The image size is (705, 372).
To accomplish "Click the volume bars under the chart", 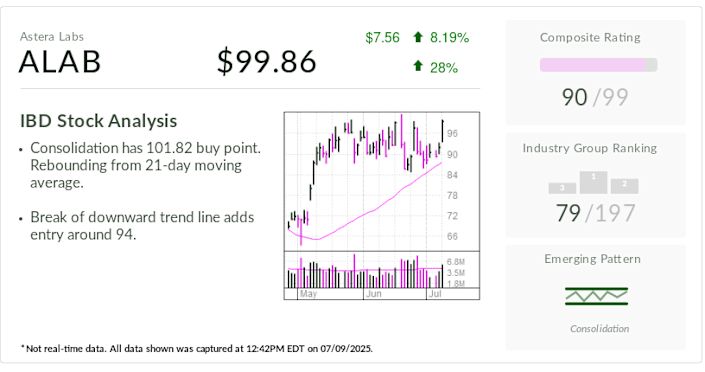I will 365,271.
